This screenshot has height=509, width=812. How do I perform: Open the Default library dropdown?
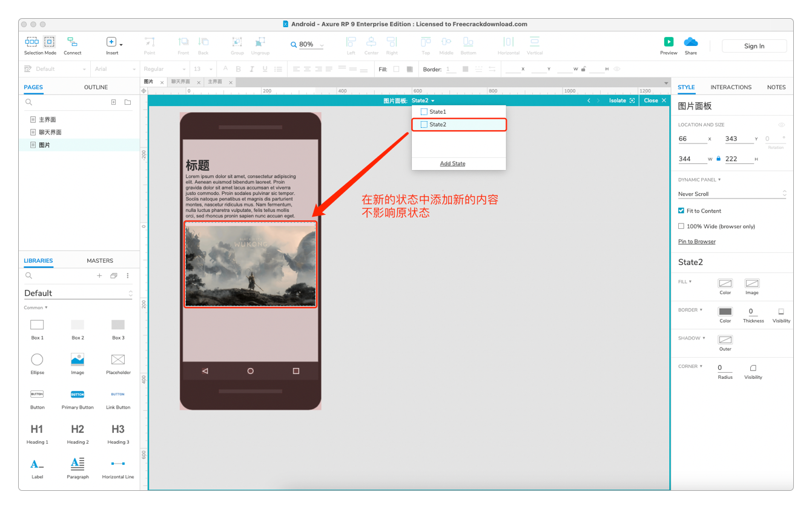click(78, 293)
